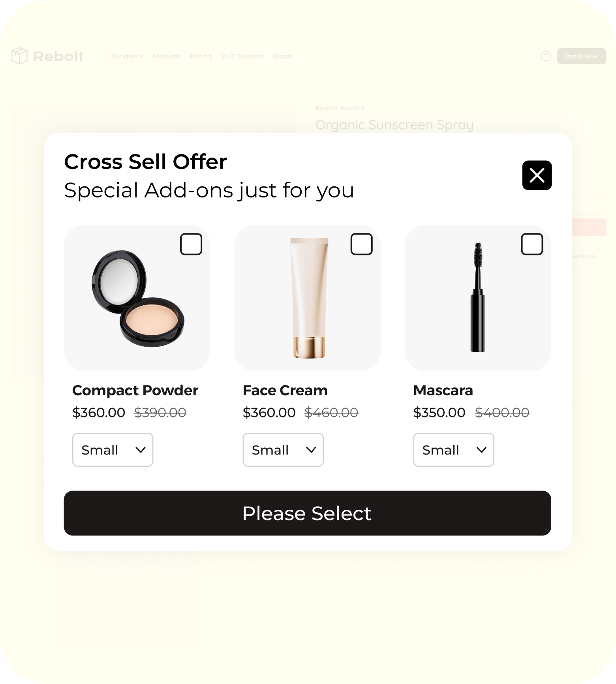The image size is (616, 684).
Task: Go to the Features page
Action: 166,56
